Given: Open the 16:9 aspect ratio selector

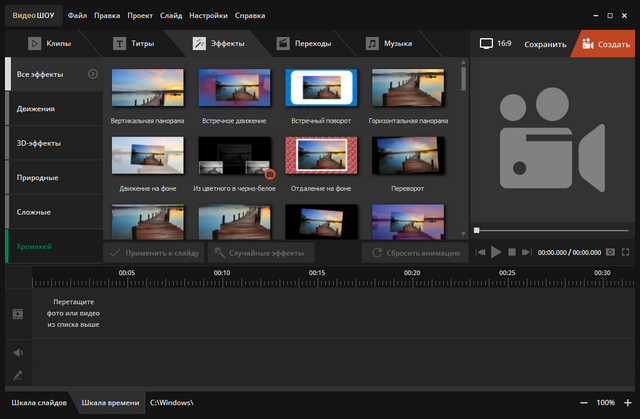Looking at the screenshot, I should point(497,44).
